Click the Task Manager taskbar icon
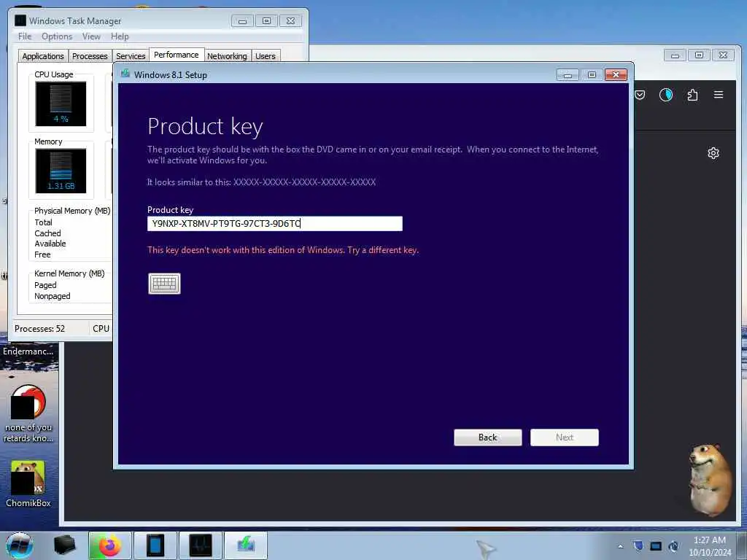Screen dimensions: 747x560 [x=200, y=545]
